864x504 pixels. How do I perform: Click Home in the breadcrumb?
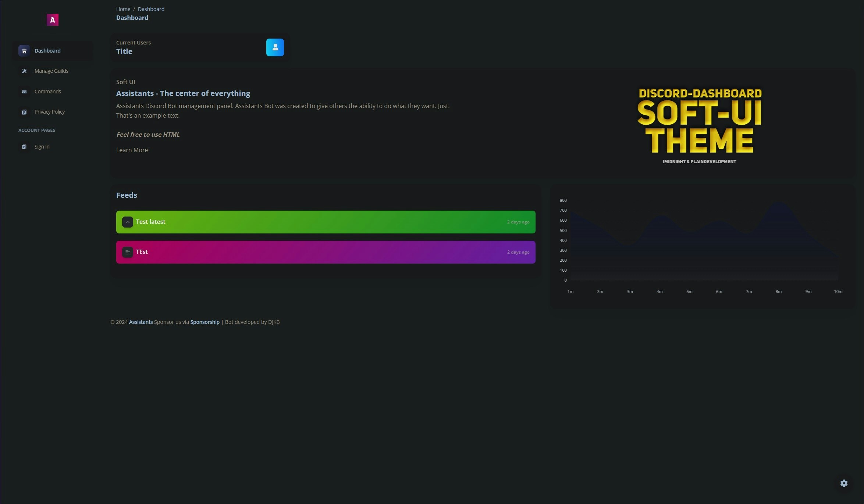pos(123,9)
